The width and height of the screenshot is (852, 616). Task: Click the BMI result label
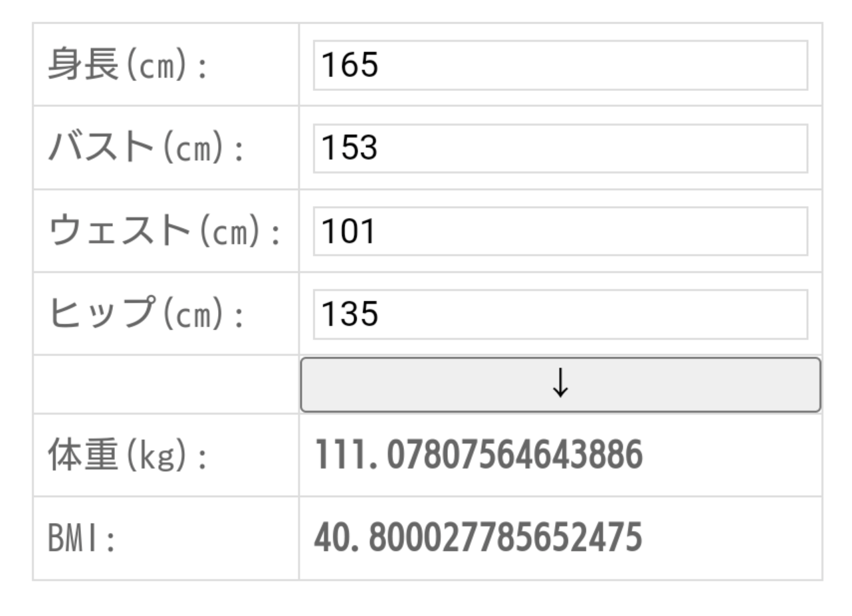pyautogui.click(x=82, y=539)
